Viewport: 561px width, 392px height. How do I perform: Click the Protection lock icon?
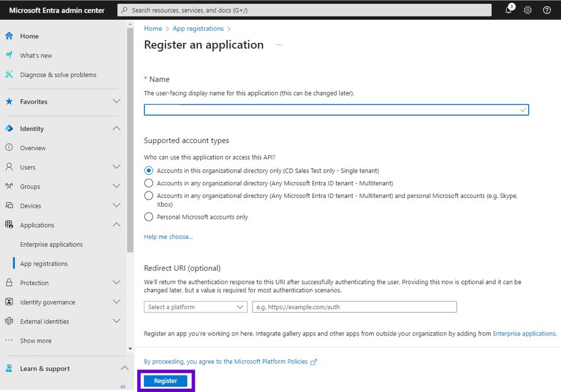click(9, 282)
